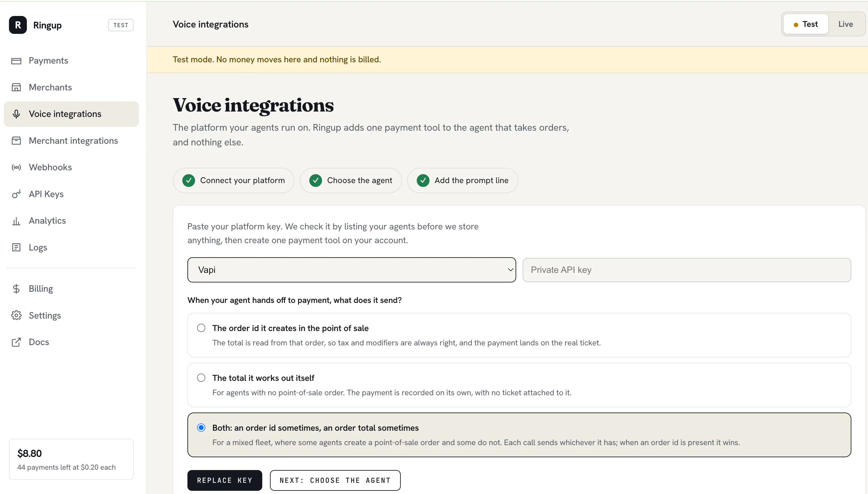Open Docs link

tap(71, 342)
